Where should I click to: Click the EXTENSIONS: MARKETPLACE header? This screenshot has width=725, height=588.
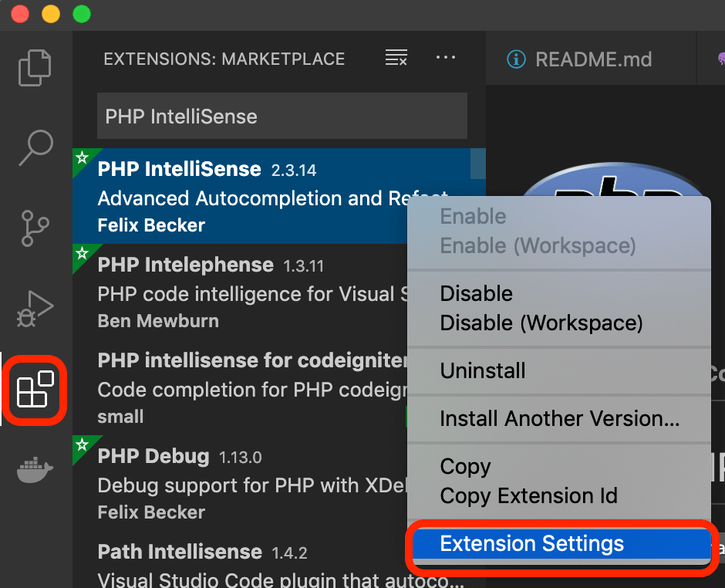[x=224, y=59]
